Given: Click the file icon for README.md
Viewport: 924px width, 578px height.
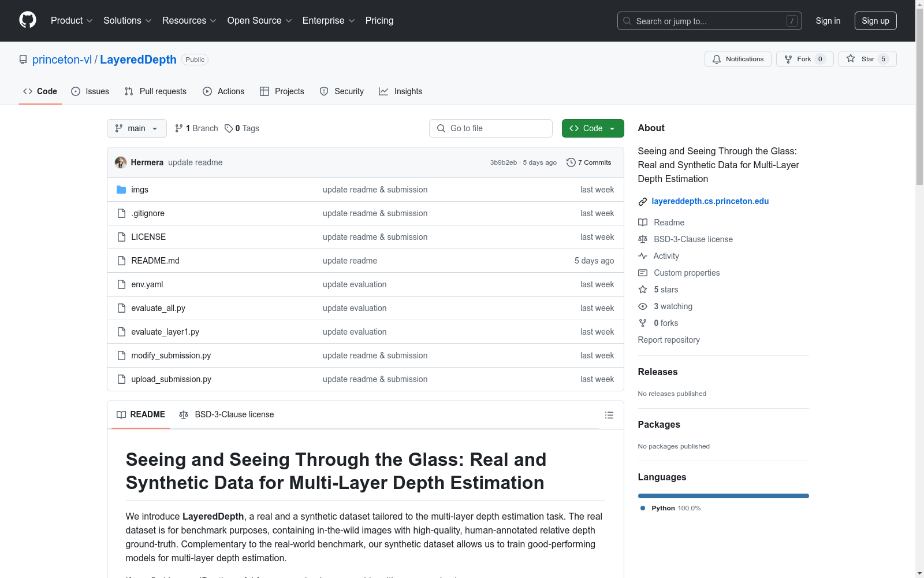Looking at the screenshot, I should pyautogui.click(x=121, y=261).
